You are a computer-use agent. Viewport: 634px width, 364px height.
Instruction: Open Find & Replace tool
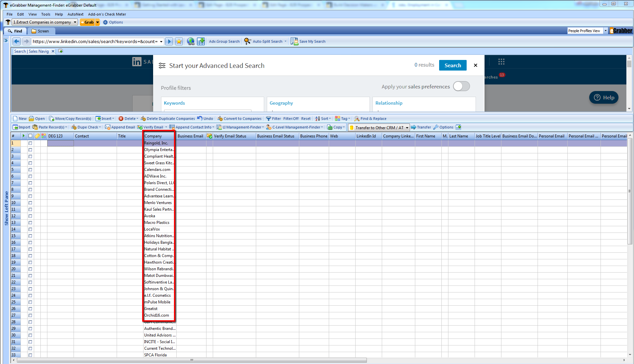pos(370,119)
